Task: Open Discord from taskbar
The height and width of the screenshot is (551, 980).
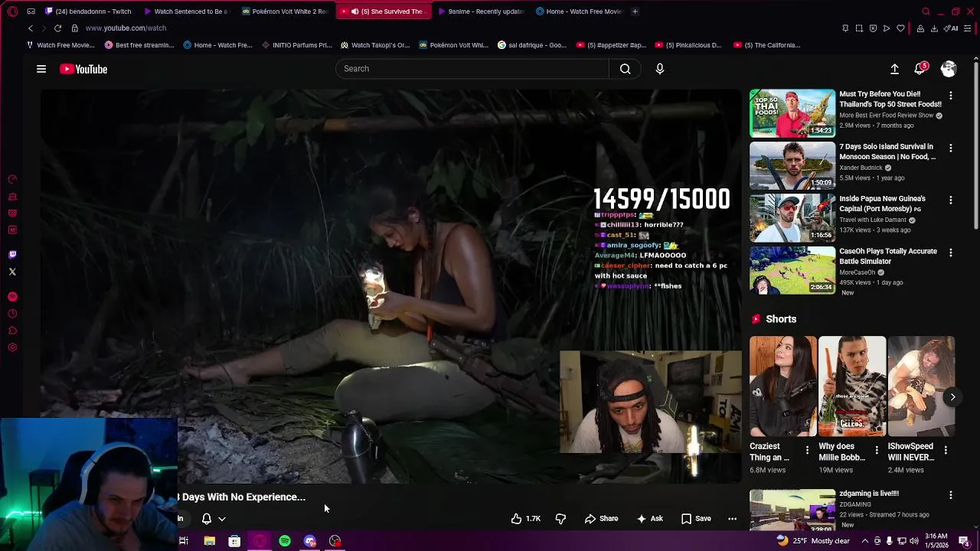Action: click(310, 541)
